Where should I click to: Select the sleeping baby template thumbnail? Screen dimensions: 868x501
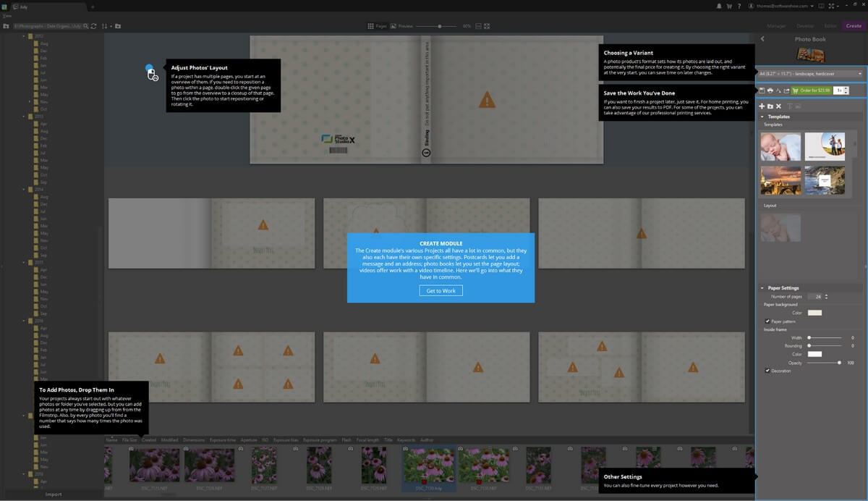[x=780, y=146]
